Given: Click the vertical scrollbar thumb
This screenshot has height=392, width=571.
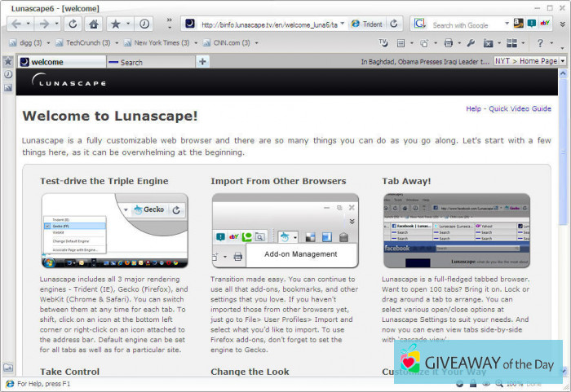Looking at the screenshot, I should pos(563,151).
